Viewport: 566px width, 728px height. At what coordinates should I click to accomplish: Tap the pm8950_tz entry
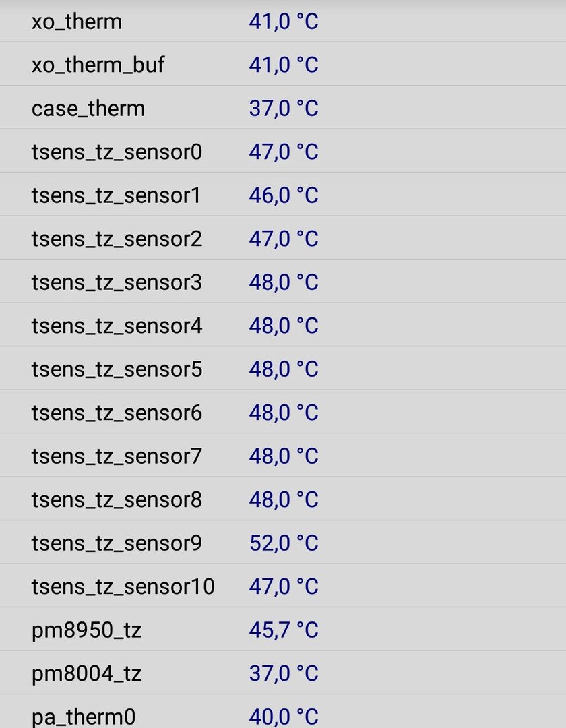tap(283, 629)
